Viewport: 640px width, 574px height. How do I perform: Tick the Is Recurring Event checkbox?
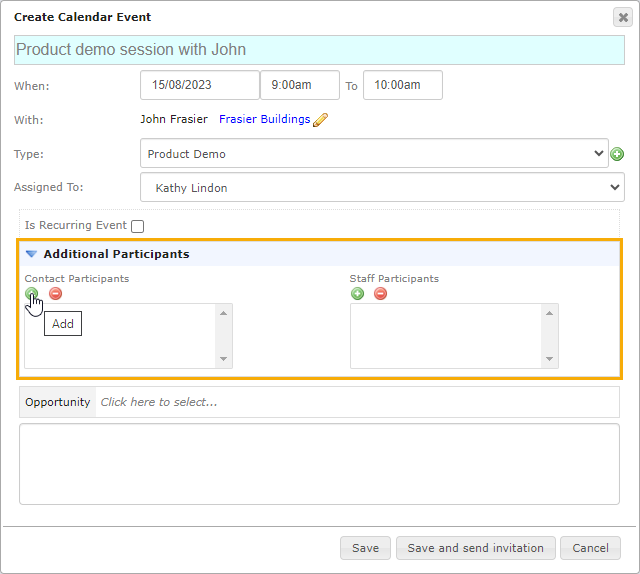[138, 226]
